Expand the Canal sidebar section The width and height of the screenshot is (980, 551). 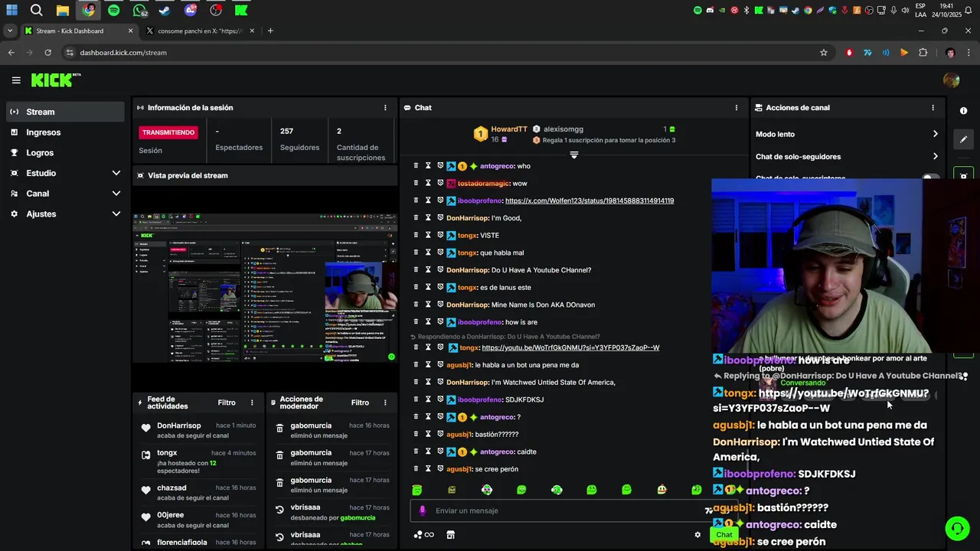[x=65, y=194]
